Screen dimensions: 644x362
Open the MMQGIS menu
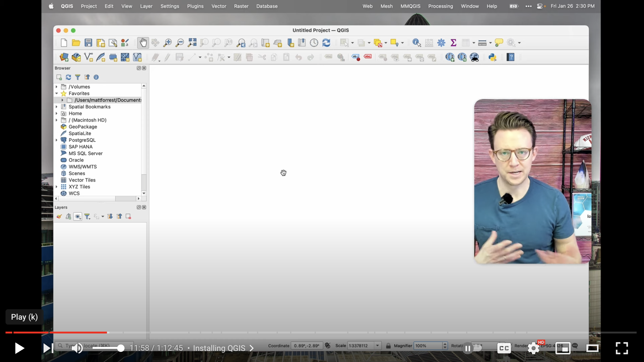tap(410, 6)
